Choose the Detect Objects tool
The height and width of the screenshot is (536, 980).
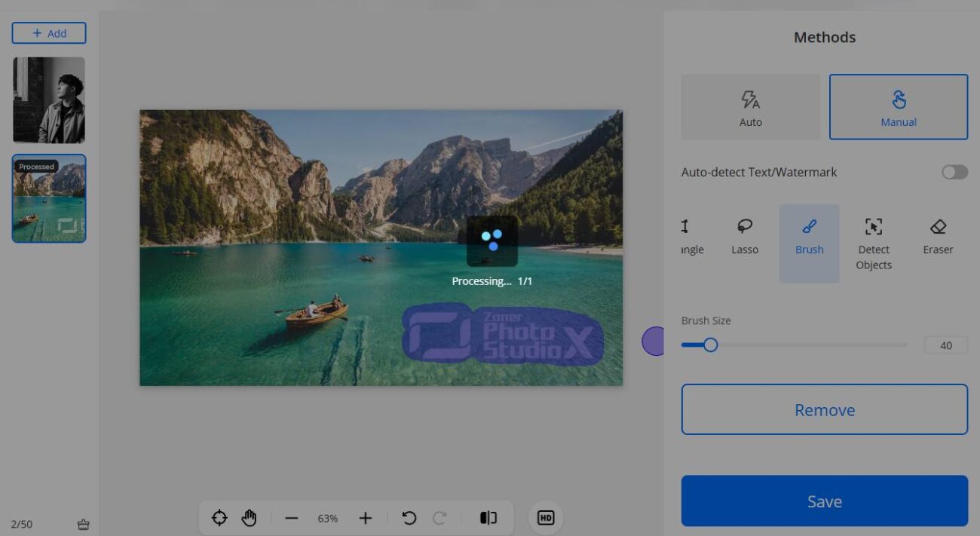coord(874,243)
